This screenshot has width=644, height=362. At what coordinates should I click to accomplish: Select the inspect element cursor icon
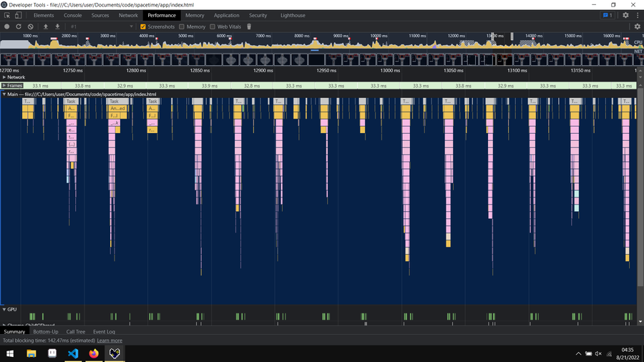click(7, 15)
